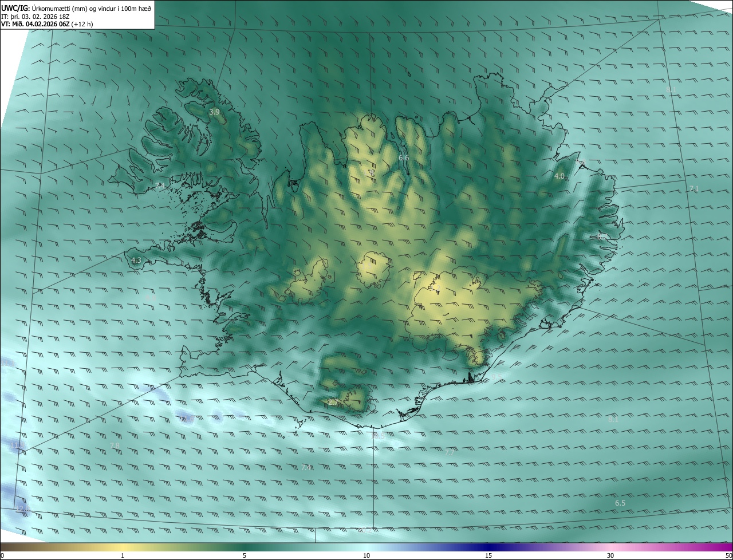Click the 'IT: þri. 03. 02. 2026 18Z' line

[35, 16]
